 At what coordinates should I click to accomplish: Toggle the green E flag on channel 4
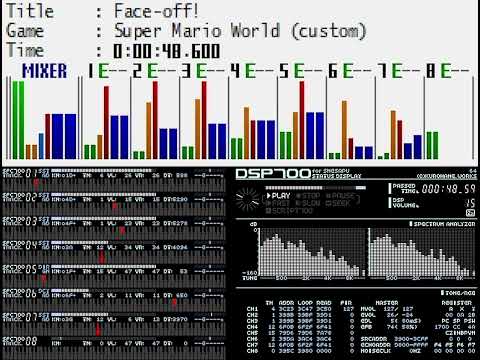point(250,71)
